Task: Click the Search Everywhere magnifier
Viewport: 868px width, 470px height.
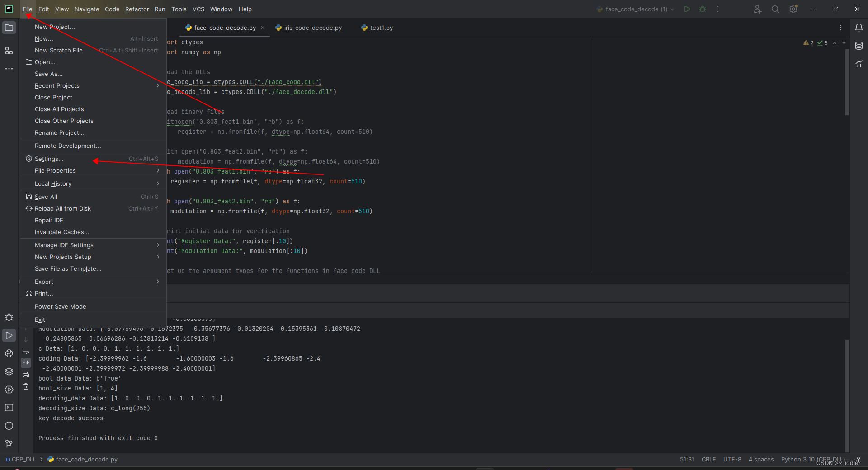Action: [x=775, y=9]
